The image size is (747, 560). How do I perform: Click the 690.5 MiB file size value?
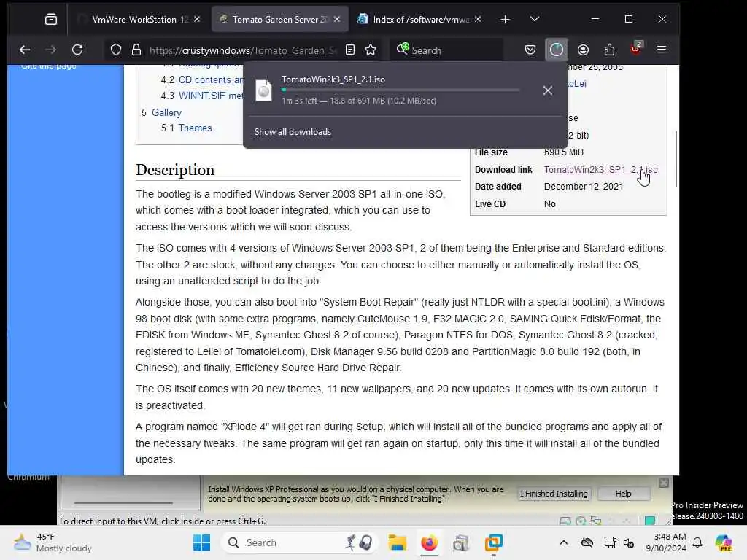(x=564, y=152)
